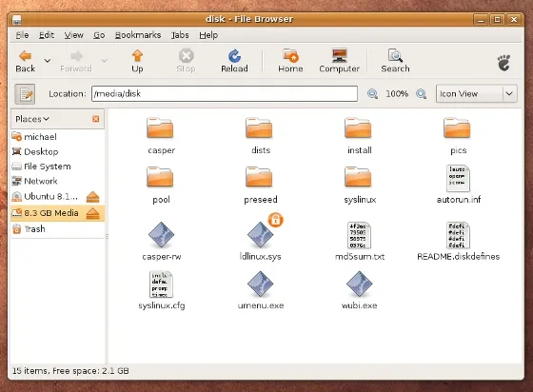Viewport: 533px width, 392px height.
Task: Select the pics folder
Action: pyautogui.click(x=458, y=135)
